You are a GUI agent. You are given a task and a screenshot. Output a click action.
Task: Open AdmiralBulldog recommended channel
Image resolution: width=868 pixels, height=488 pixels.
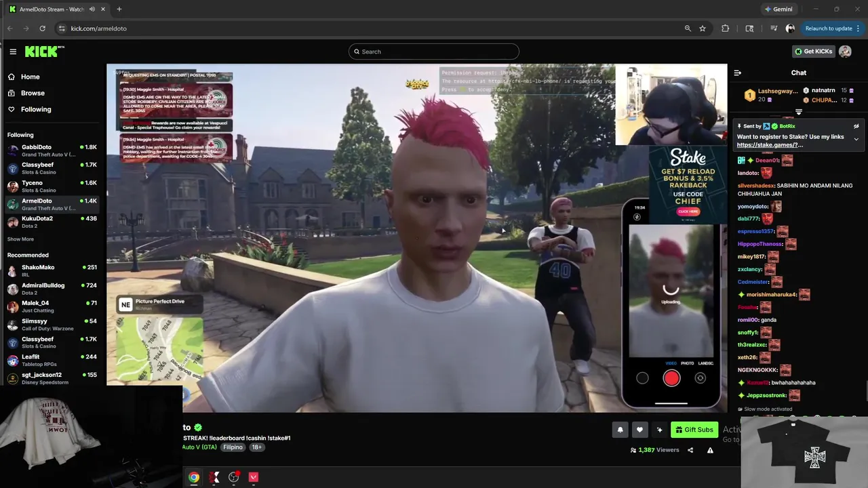click(x=52, y=289)
